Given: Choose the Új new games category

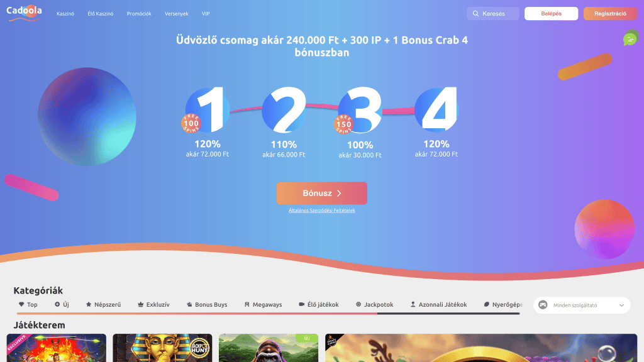Looking at the screenshot, I should (62, 305).
